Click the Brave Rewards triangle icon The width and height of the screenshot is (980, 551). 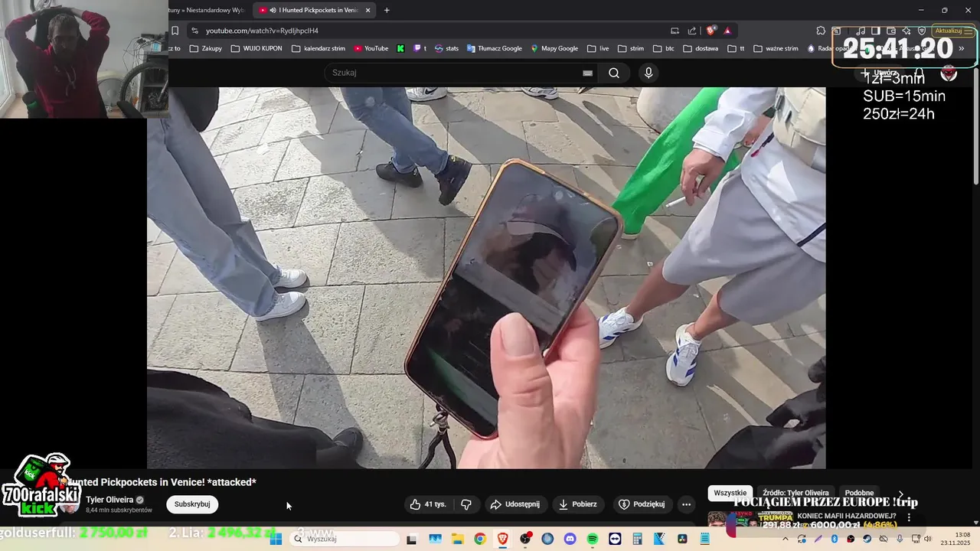tap(727, 31)
